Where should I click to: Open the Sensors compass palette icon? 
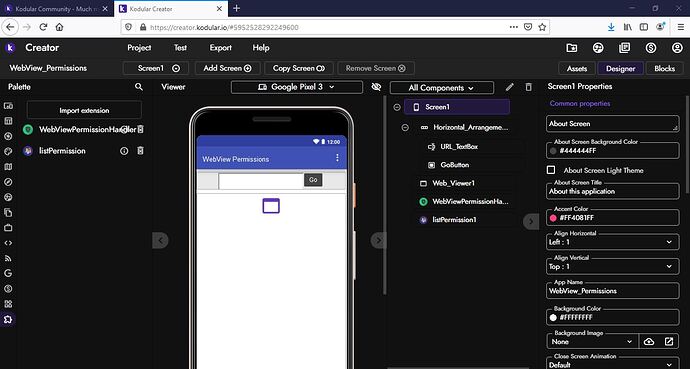(x=8, y=182)
